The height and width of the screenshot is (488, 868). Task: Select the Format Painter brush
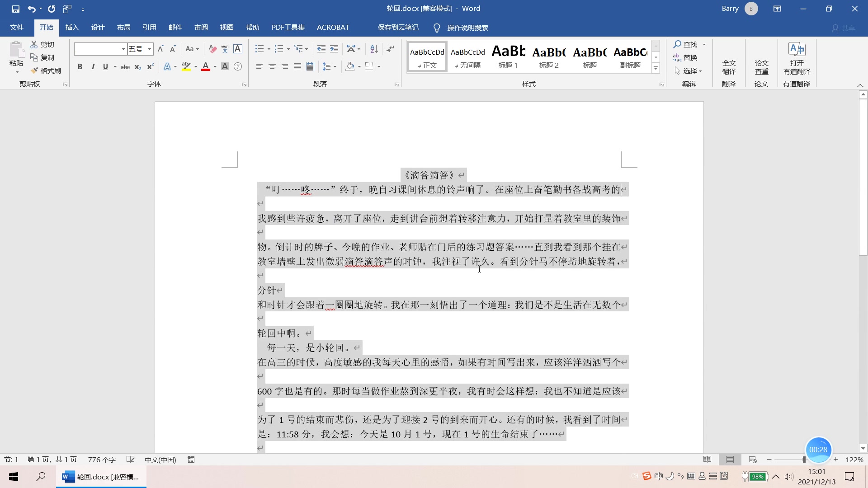[x=34, y=70]
